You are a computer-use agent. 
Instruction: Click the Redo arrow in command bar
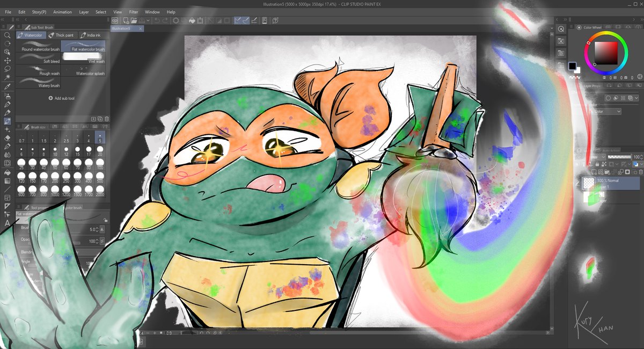tap(165, 20)
